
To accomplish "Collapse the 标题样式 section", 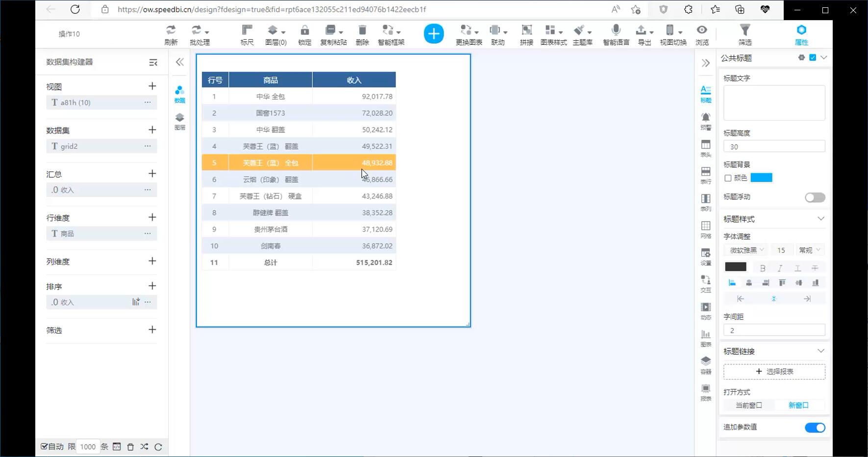I will coord(820,219).
